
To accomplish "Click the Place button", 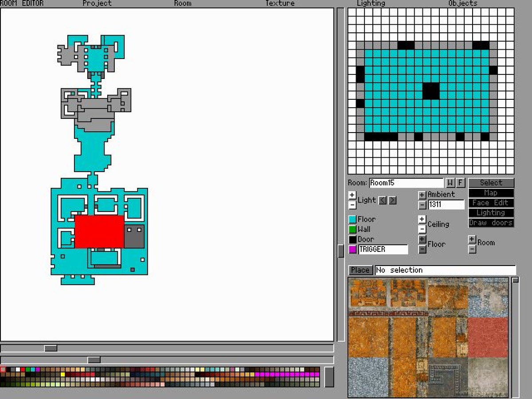I will [360, 270].
